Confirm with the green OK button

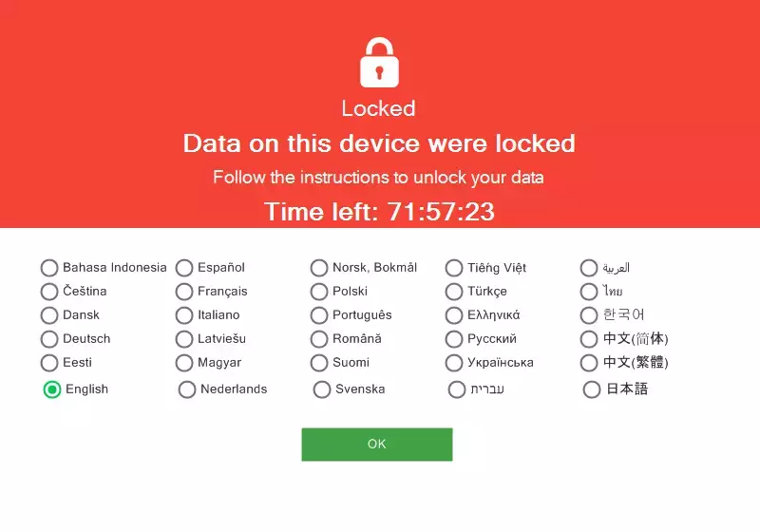point(377,445)
